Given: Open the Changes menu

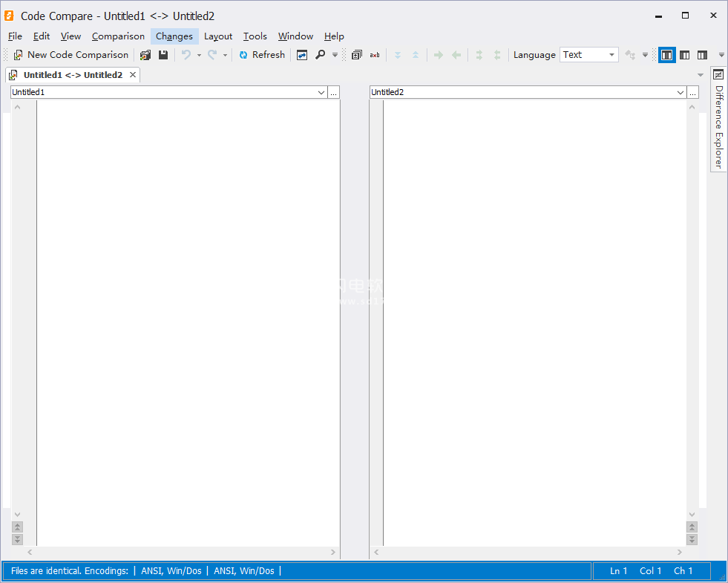Looking at the screenshot, I should [174, 36].
